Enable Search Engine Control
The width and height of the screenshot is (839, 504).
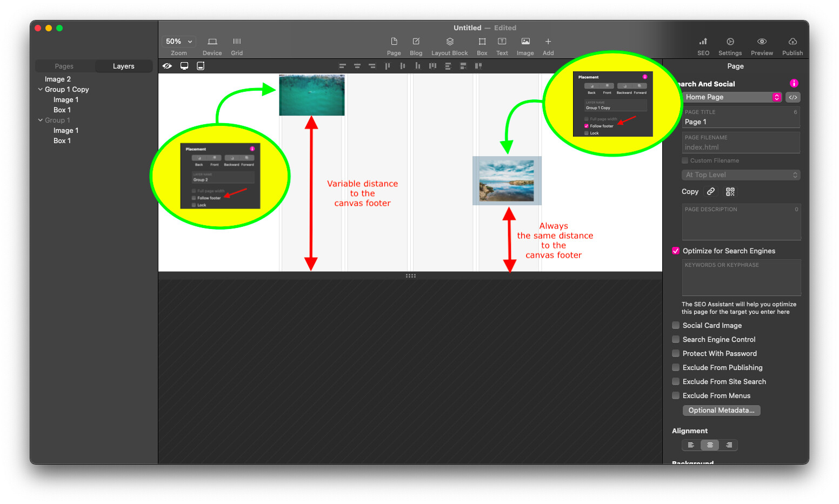[676, 339]
